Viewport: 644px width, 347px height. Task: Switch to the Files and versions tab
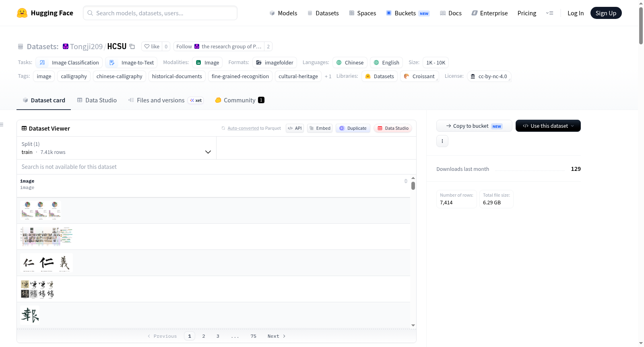coord(165,100)
